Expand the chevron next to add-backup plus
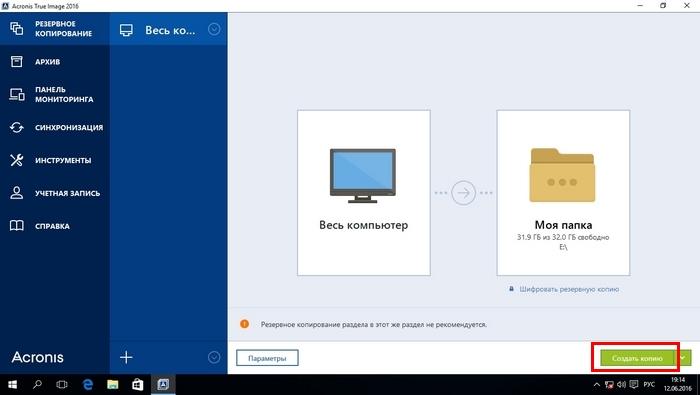 214,357
